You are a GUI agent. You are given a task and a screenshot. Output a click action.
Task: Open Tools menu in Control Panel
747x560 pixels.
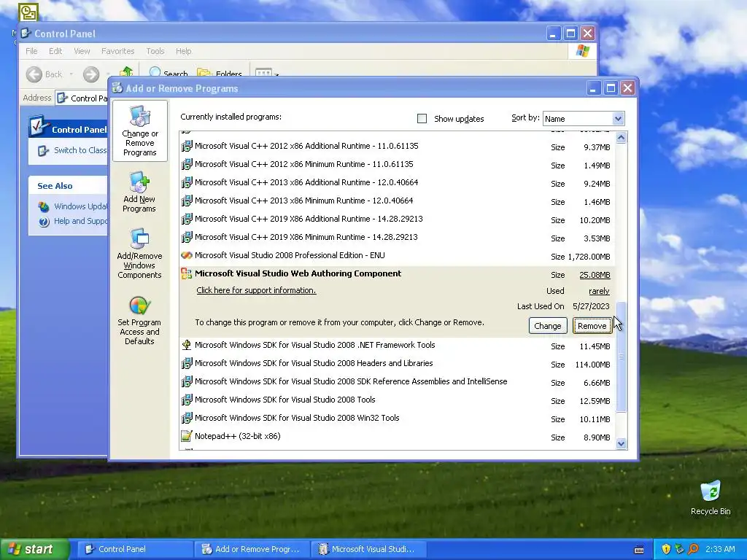[155, 51]
